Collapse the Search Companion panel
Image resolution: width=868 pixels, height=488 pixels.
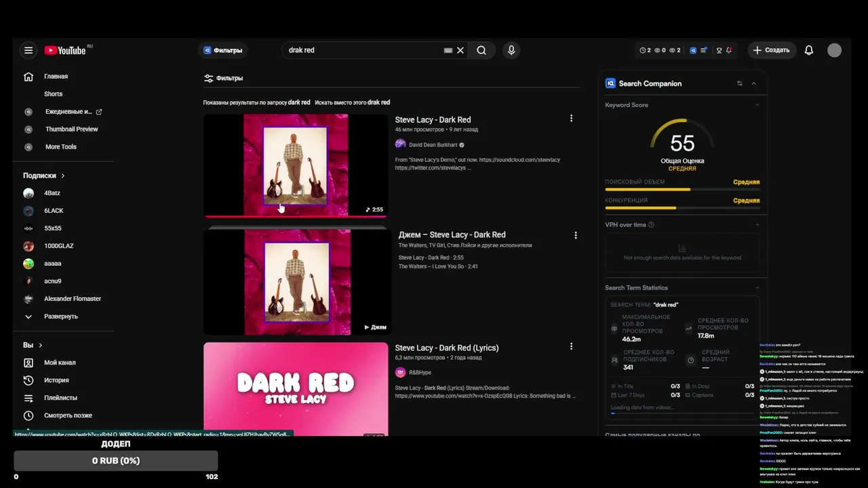[753, 83]
